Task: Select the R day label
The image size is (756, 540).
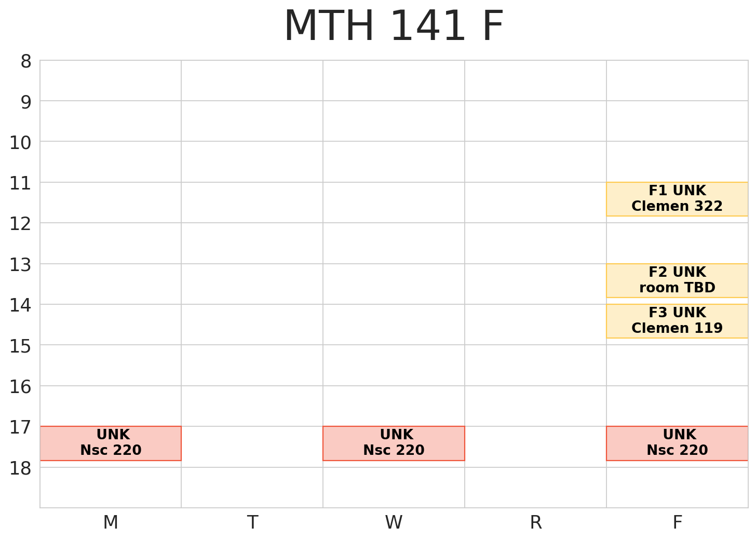Action: point(535,522)
